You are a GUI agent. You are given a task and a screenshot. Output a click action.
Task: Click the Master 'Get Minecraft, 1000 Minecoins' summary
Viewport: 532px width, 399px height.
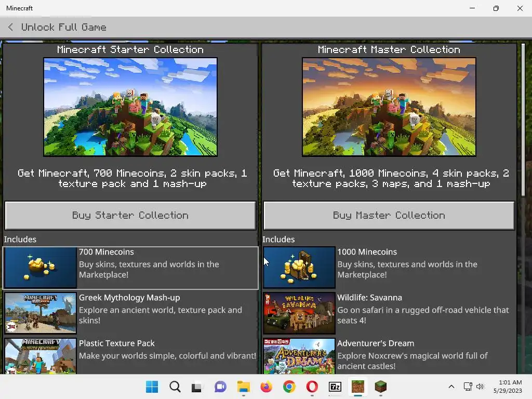click(x=391, y=179)
